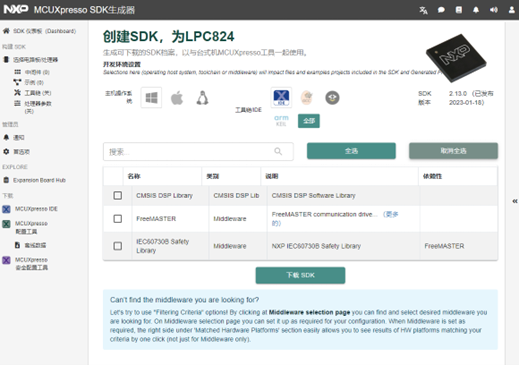Click the MCUXpresso IDE download icon
This screenshot has width=519, height=365.
tap(6, 209)
